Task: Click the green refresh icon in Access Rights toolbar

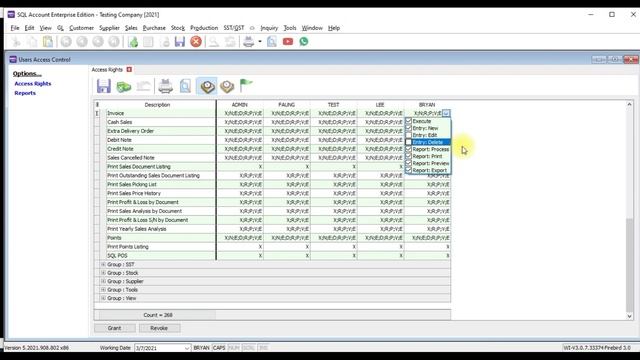Action: [124, 87]
